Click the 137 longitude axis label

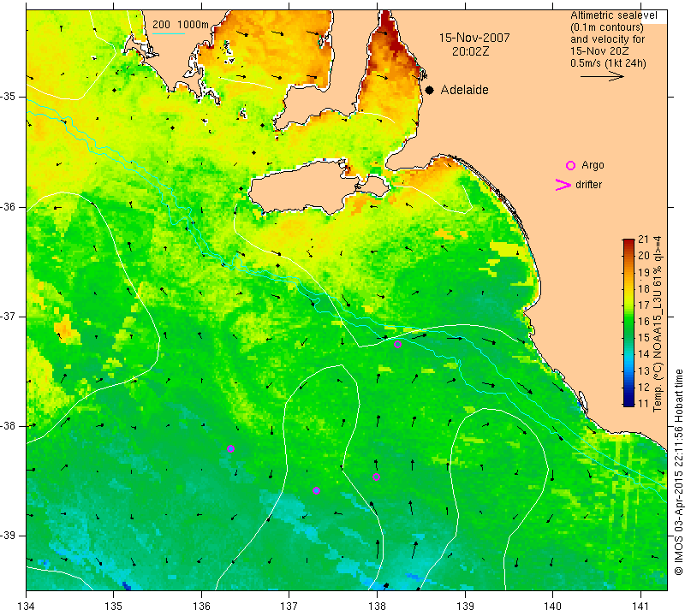[289, 607]
